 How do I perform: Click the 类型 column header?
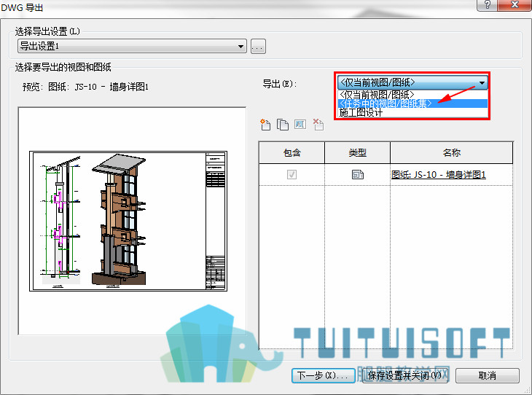point(358,153)
